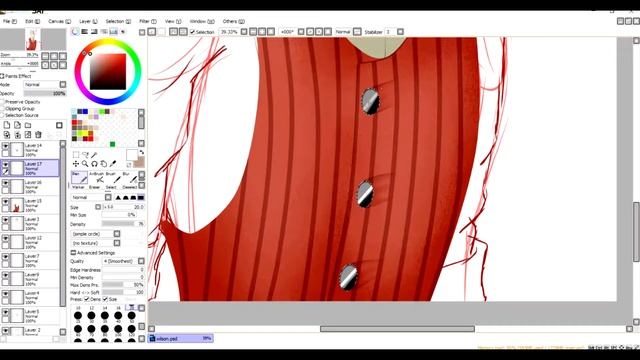Select Layer 7 in layer list
640x360 pixels.
click(30, 260)
